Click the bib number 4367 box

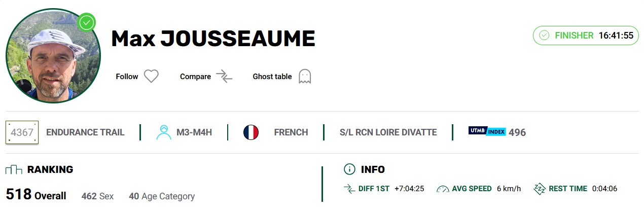pyautogui.click(x=22, y=132)
